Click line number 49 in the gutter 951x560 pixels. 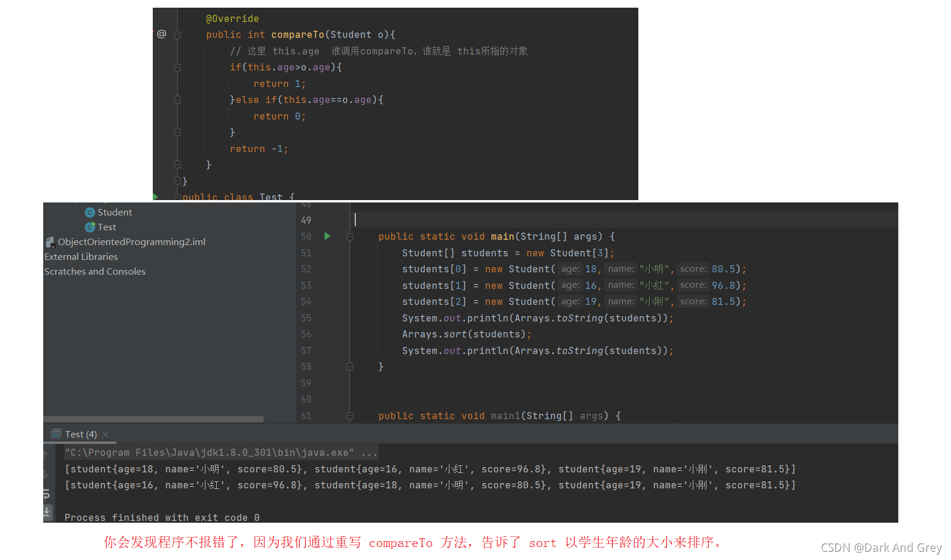tap(306, 220)
